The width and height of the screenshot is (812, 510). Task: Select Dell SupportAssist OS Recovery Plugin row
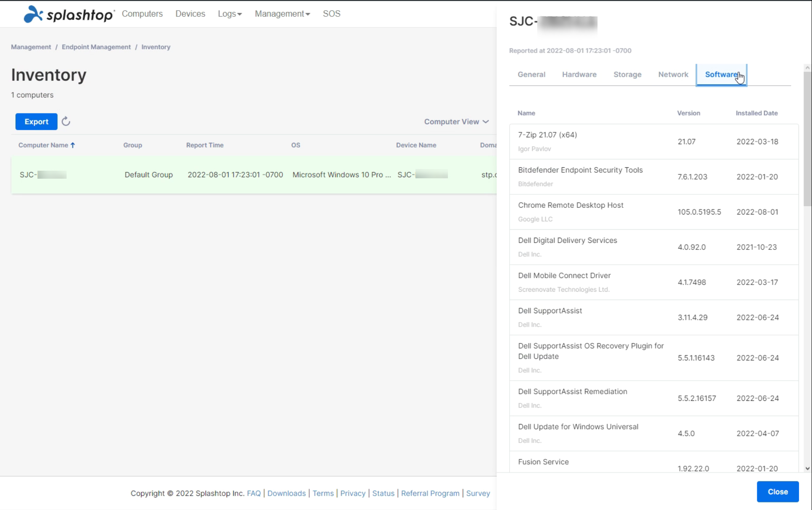coord(654,358)
